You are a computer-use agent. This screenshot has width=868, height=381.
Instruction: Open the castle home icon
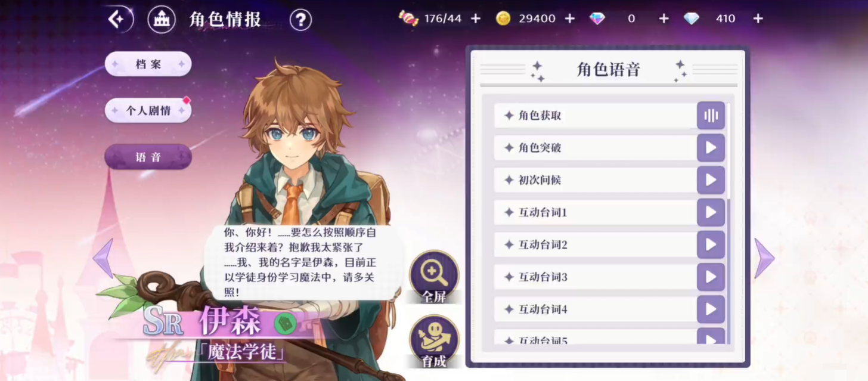click(161, 20)
